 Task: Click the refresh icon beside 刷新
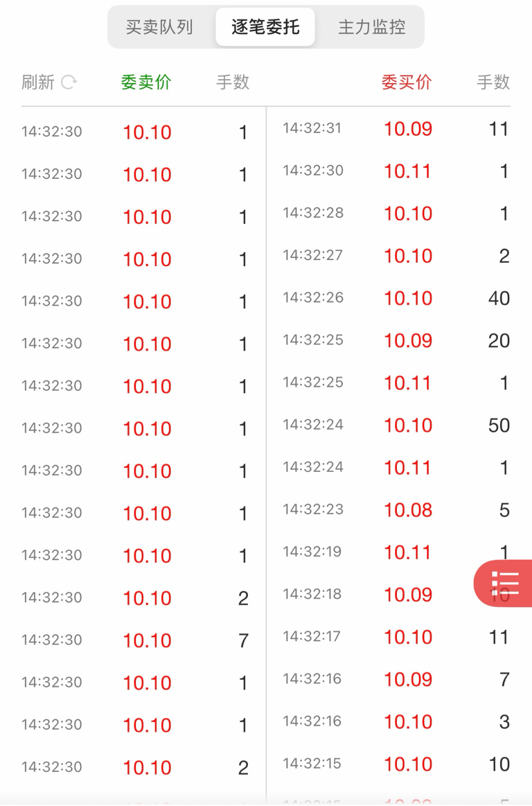click(69, 82)
